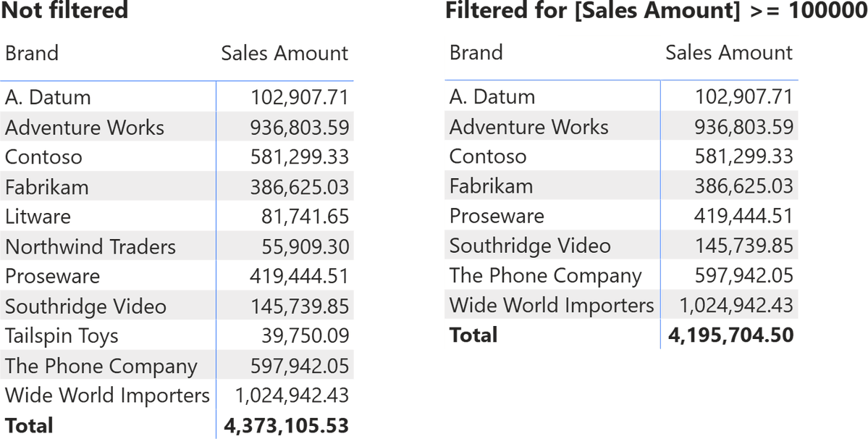
Task: Click 581,299.33 in the Filtered table
Action: coord(744,156)
